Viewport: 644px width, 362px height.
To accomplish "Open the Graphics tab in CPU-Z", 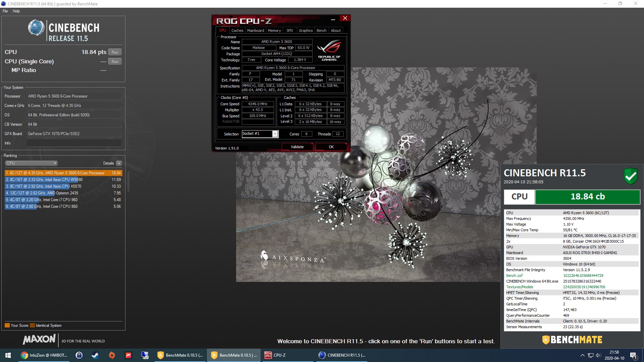I will [x=306, y=31].
